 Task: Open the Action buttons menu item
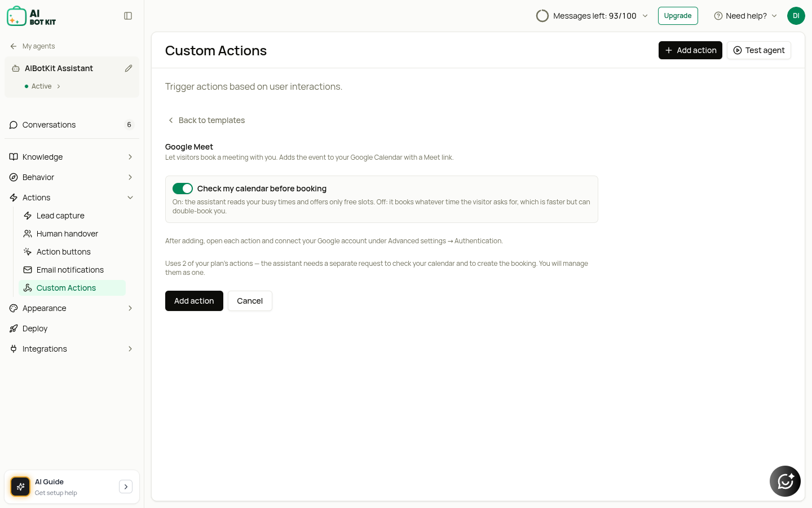tap(72, 252)
